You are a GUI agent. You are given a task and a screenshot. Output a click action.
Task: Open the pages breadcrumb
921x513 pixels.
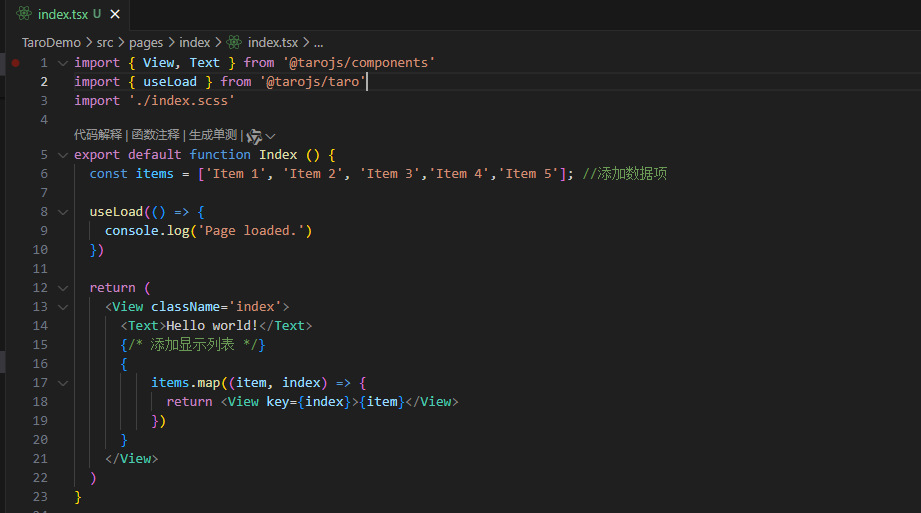point(146,43)
